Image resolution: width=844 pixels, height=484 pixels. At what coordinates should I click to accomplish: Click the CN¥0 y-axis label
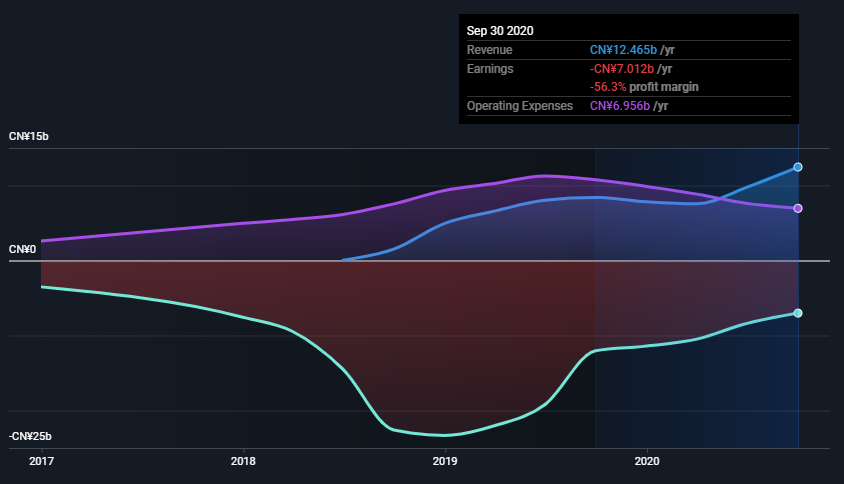(x=23, y=249)
